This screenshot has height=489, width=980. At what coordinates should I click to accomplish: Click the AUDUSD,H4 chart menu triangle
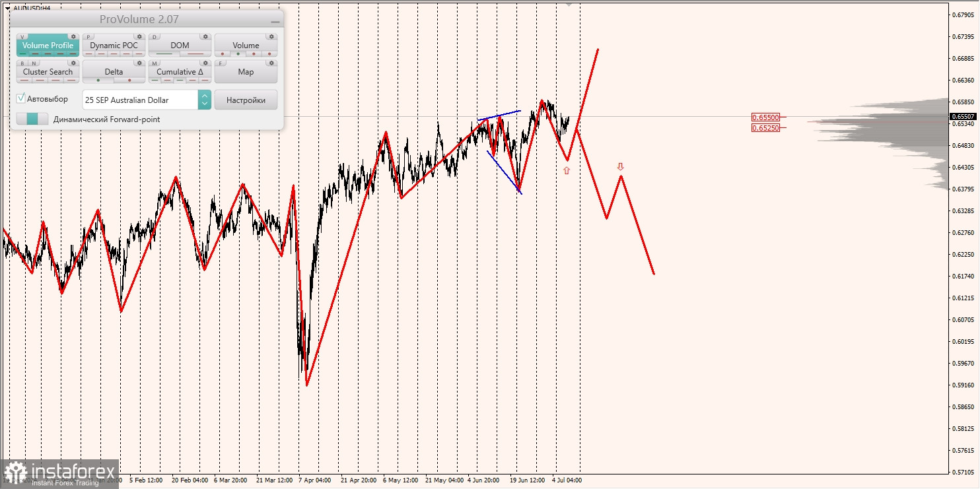pos(7,8)
